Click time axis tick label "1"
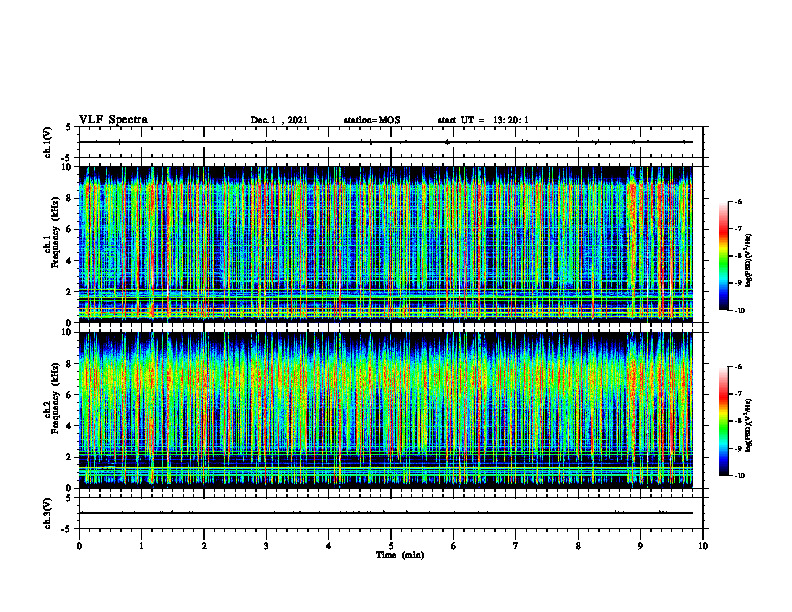The image size is (792, 612). (141, 546)
